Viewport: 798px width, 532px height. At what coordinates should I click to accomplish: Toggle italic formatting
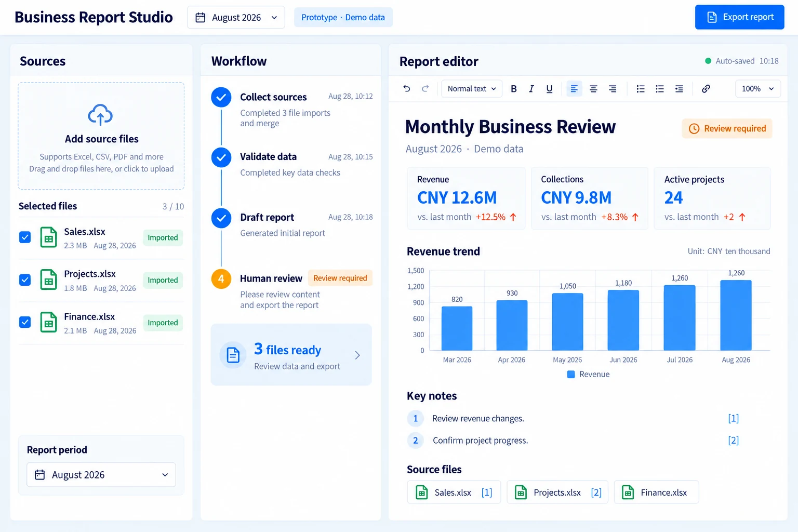click(531, 89)
